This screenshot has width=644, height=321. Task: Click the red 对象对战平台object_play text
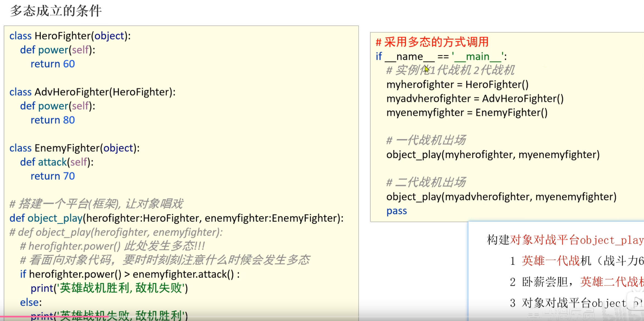[x=576, y=240]
